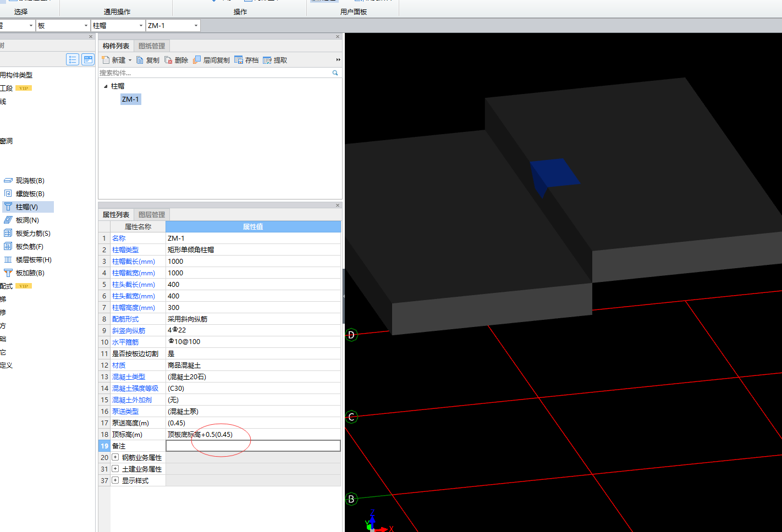
Task: Switch to the 构件列表 tab
Action: pos(116,46)
